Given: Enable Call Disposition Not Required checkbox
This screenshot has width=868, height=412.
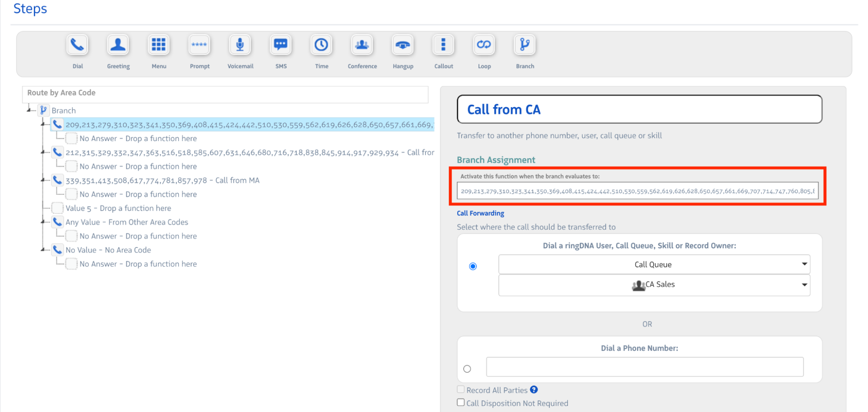Looking at the screenshot, I should [x=461, y=402].
